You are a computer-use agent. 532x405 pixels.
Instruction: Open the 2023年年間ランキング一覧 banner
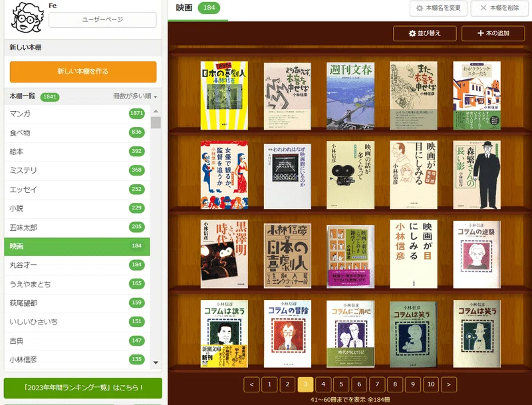click(83, 388)
